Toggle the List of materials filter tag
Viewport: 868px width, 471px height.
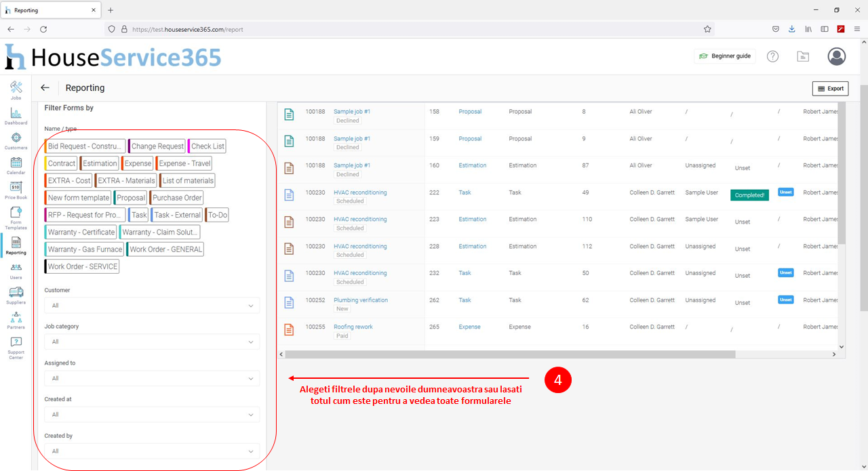click(x=187, y=180)
